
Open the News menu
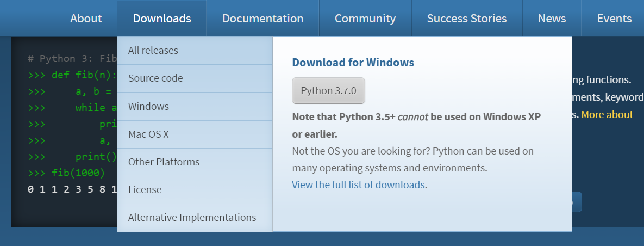(552, 18)
